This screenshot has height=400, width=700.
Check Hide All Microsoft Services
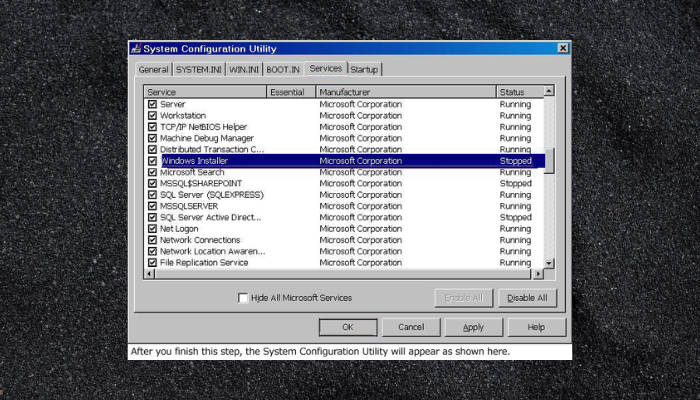click(243, 298)
